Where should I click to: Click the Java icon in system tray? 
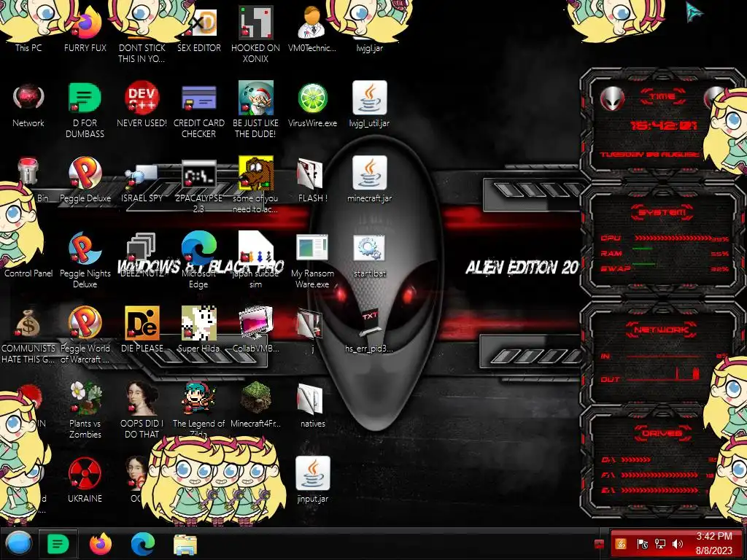[x=621, y=543]
